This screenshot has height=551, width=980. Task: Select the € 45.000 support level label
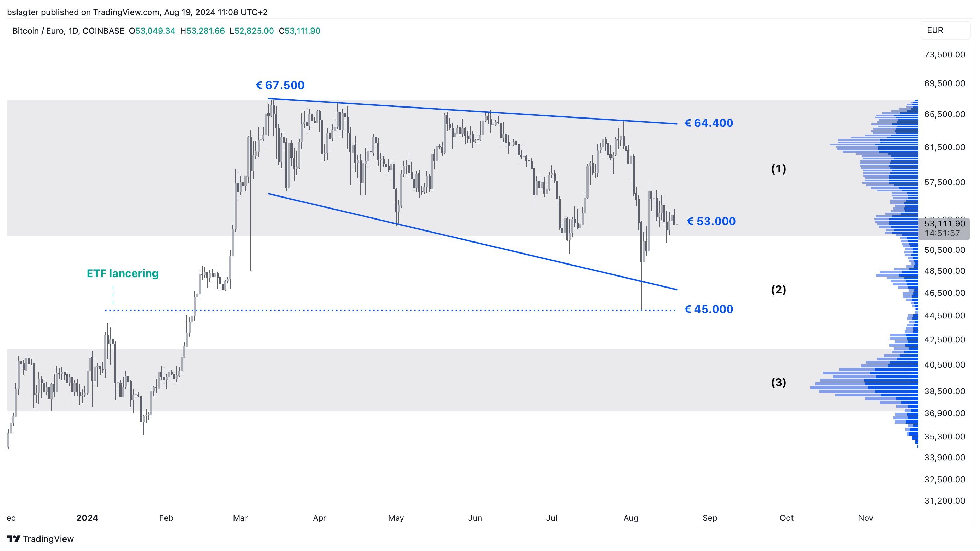coord(708,309)
